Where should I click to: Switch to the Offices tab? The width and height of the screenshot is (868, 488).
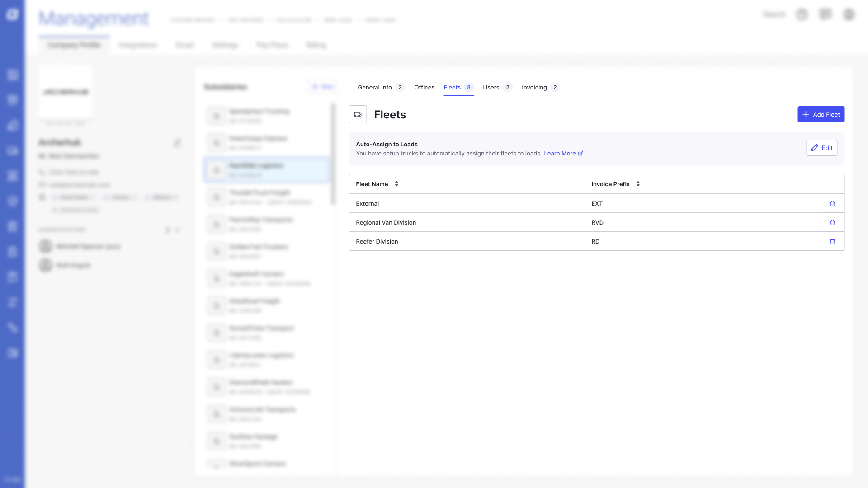[424, 87]
